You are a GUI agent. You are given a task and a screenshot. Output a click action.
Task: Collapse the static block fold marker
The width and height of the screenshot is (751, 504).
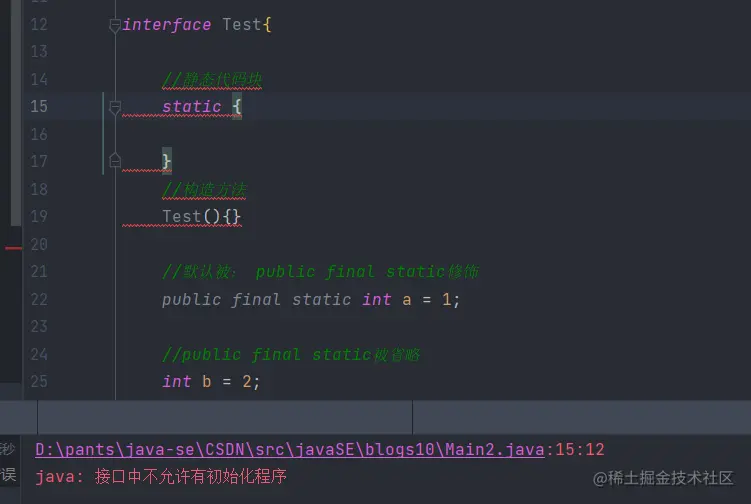pyautogui.click(x=114, y=108)
